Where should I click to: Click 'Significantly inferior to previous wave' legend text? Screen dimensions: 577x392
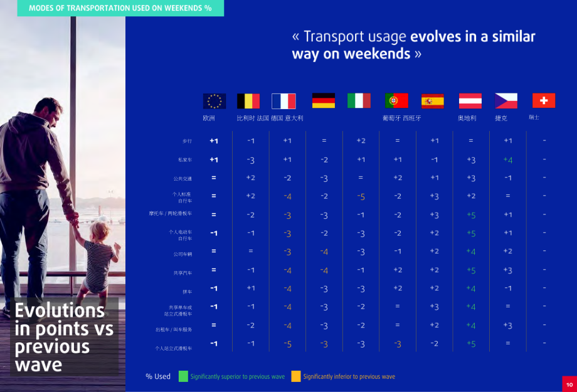coord(349,376)
